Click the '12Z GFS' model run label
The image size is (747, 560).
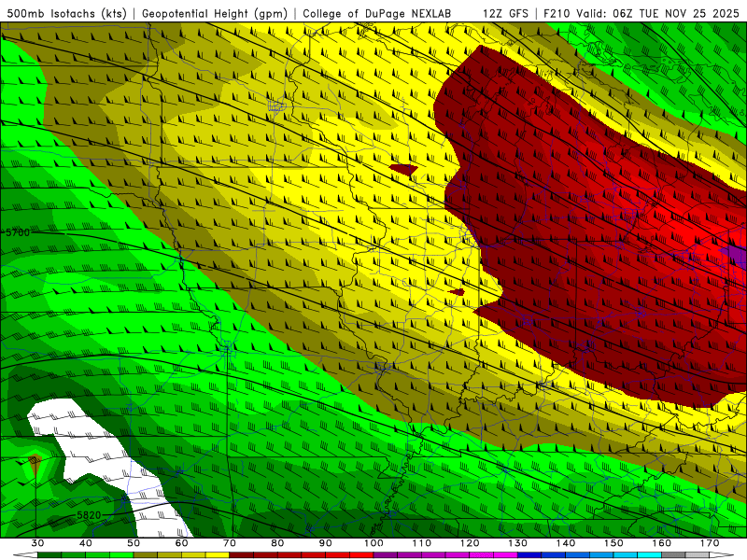(505, 14)
